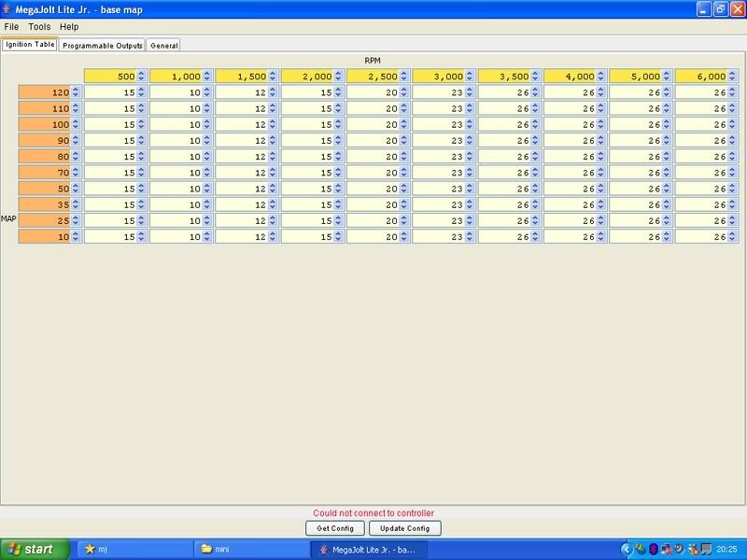Click the Windows Start button
Image resolution: width=747 pixels, height=560 pixels.
(35, 549)
